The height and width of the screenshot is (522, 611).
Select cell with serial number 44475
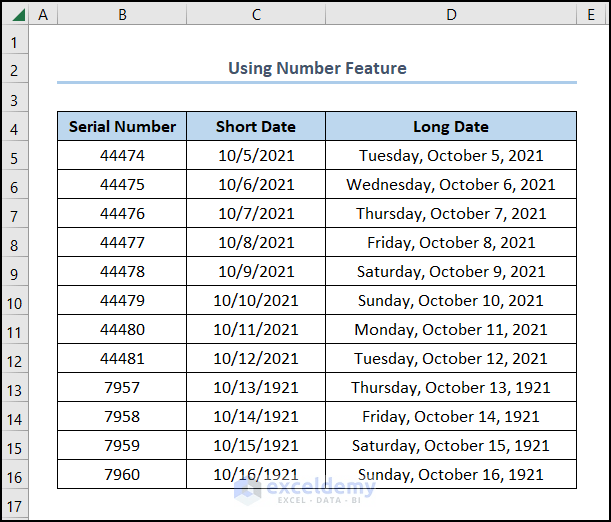[122, 184]
